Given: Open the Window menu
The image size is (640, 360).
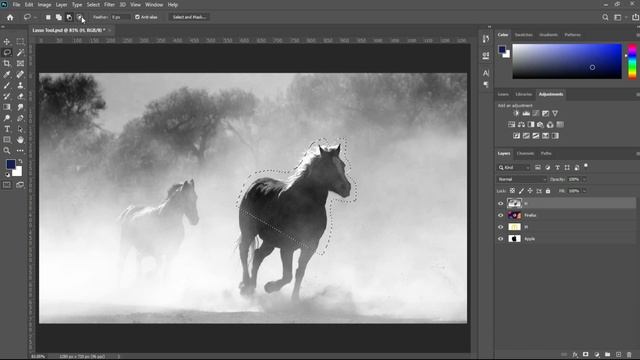Looking at the screenshot, I should (154, 5).
